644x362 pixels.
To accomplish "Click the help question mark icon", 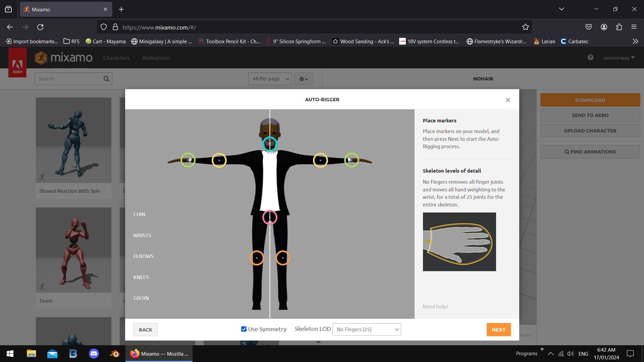I will click(x=590, y=57).
